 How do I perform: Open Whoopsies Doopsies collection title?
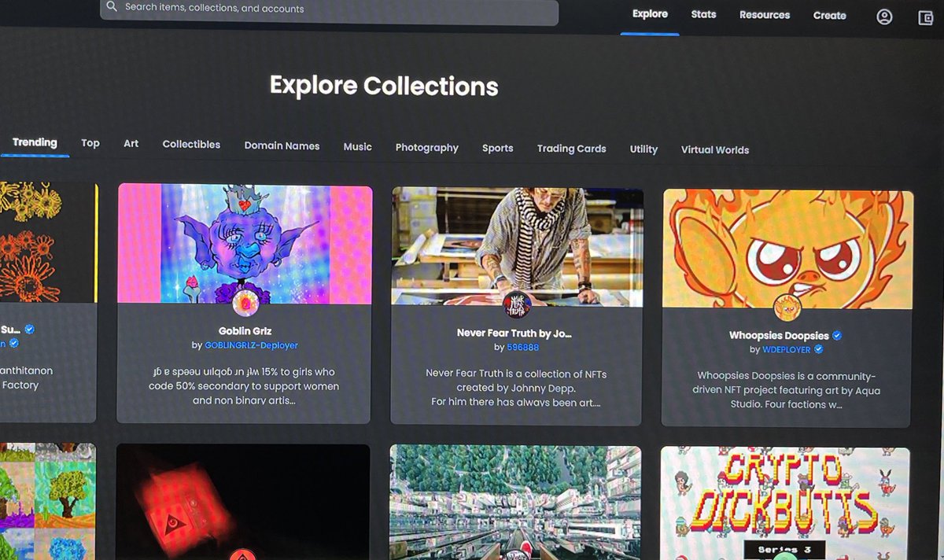click(x=780, y=336)
